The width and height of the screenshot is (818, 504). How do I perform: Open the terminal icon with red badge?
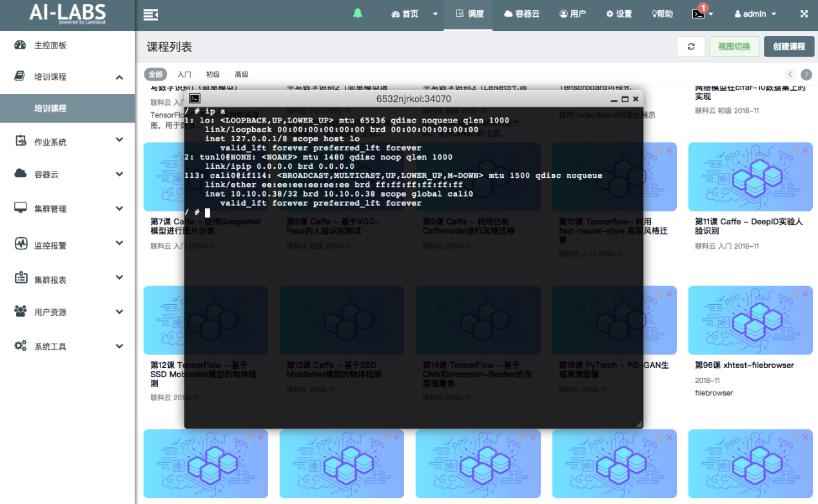pos(698,14)
